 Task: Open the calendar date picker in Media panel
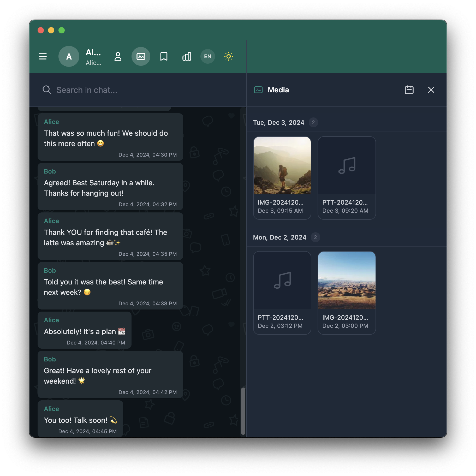pos(409,90)
